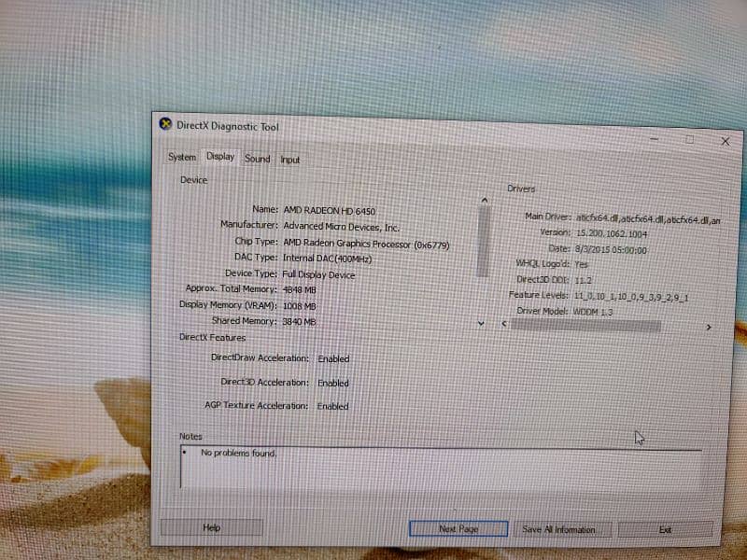747x560 pixels.
Task: Close the DirectX Diagnostic Tool window
Action: coord(725,141)
